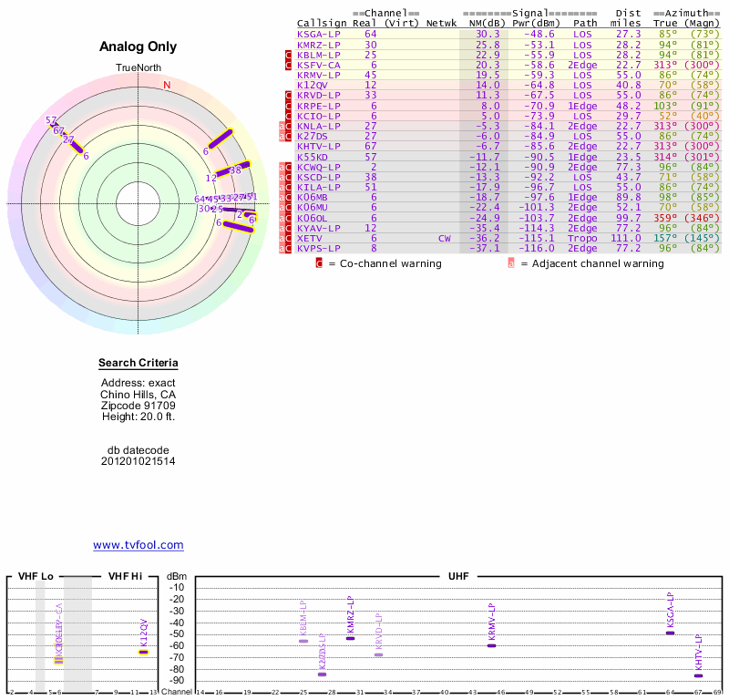Click the K12QV callsign in the table
The image size is (729, 700).
(x=315, y=85)
